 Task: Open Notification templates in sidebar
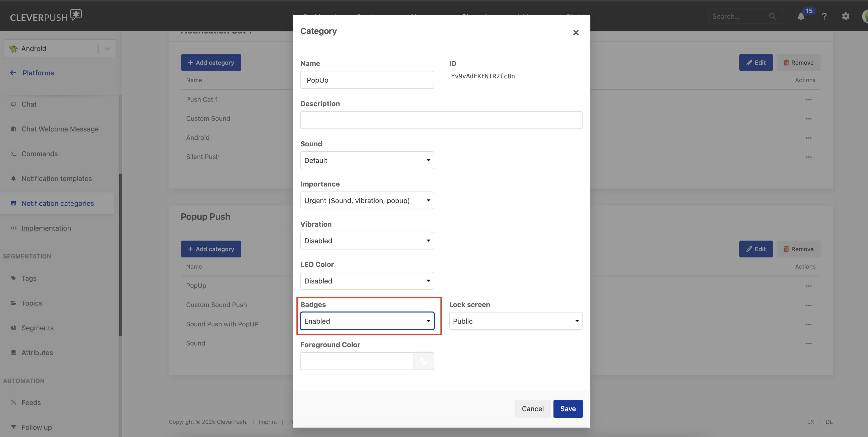pyautogui.click(x=57, y=179)
